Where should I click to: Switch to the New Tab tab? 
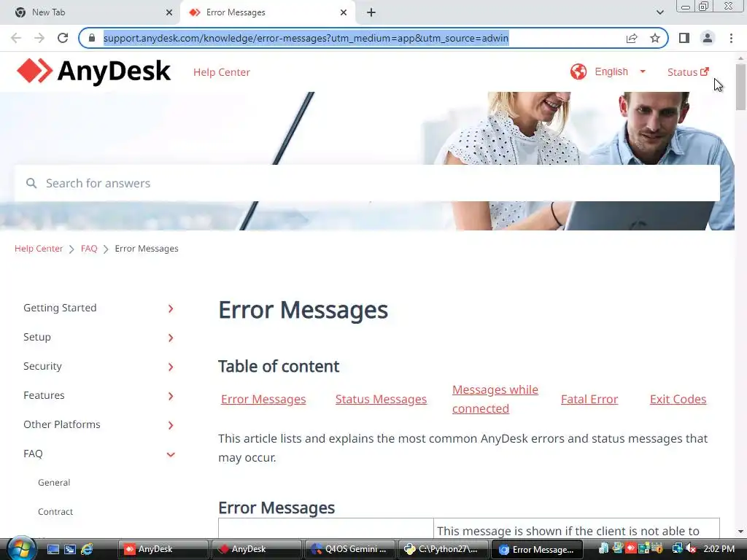[90, 12]
